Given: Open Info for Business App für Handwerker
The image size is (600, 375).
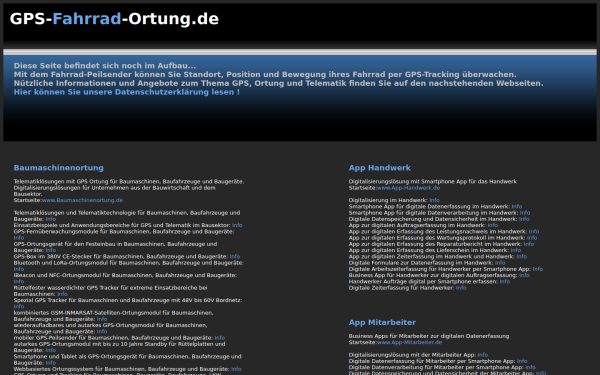Looking at the screenshot, I should [524, 276].
